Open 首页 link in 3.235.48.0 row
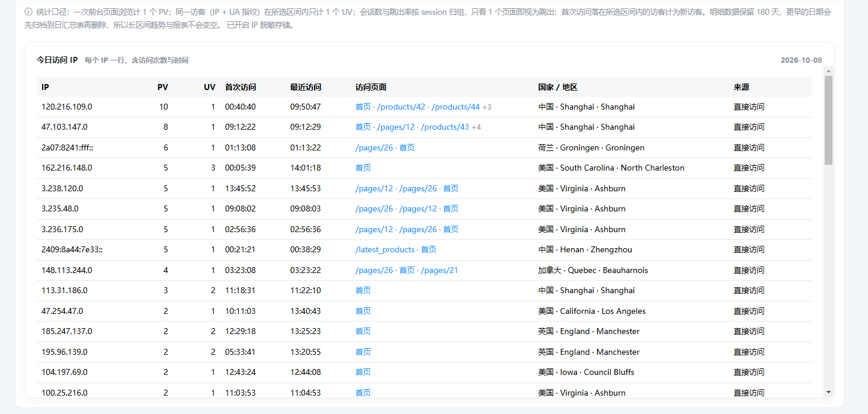 (451, 209)
